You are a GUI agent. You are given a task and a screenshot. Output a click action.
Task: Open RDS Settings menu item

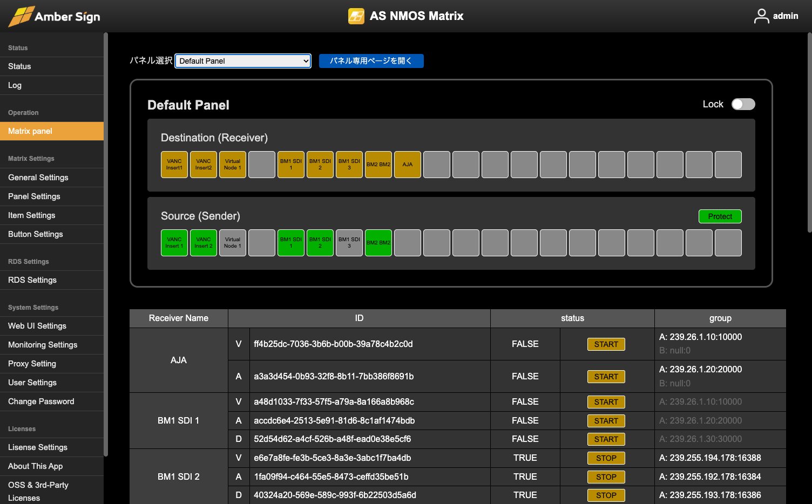[32, 280]
